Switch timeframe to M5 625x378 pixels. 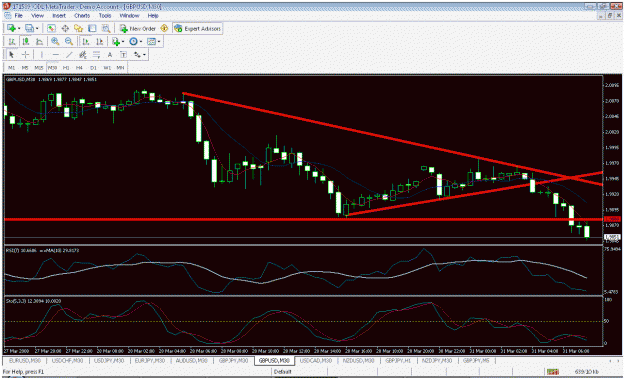coord(25,68)
